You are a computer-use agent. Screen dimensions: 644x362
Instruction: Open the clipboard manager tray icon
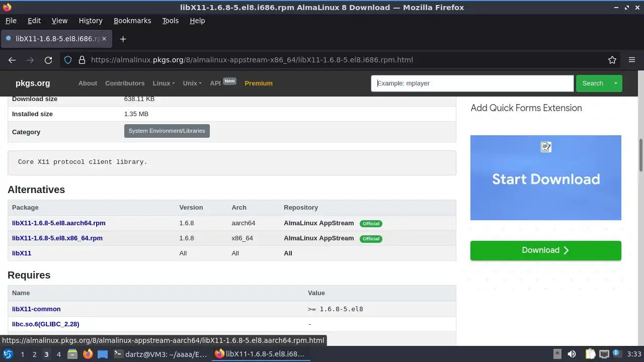click(590, 354)
